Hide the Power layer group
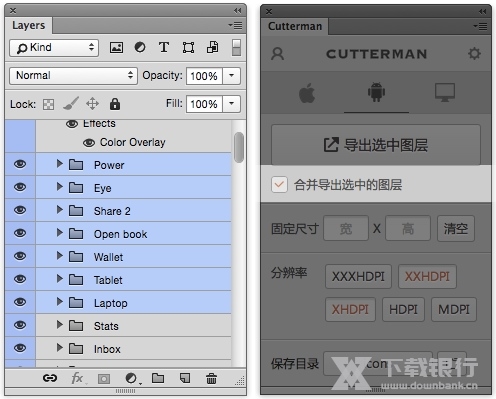This screenshot has width=496, height=399. point(20,164)
